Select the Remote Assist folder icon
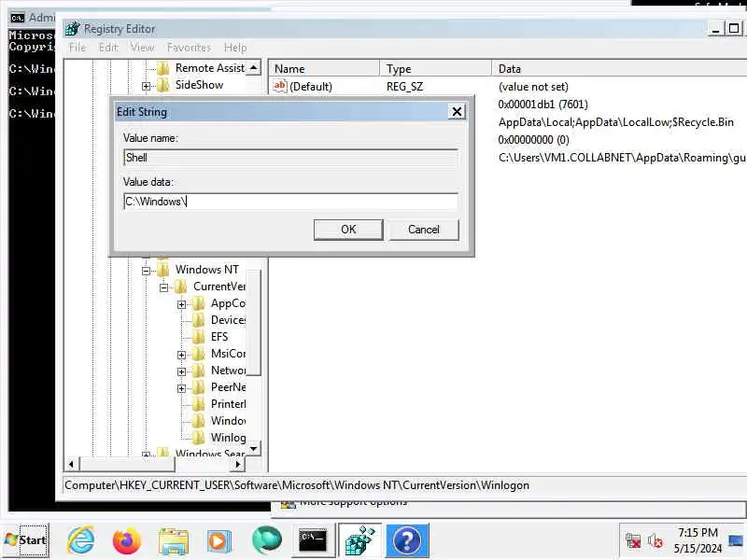This screenshot has height=560, width=747. pos(162,68)
